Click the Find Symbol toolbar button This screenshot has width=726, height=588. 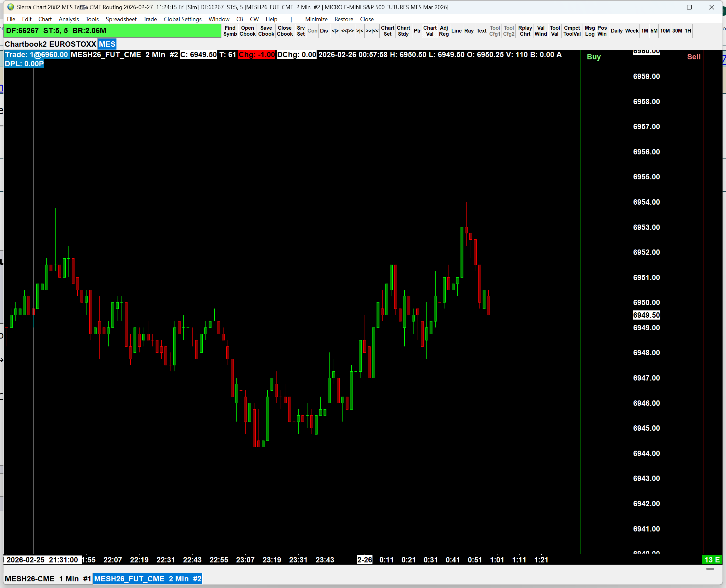230,31
